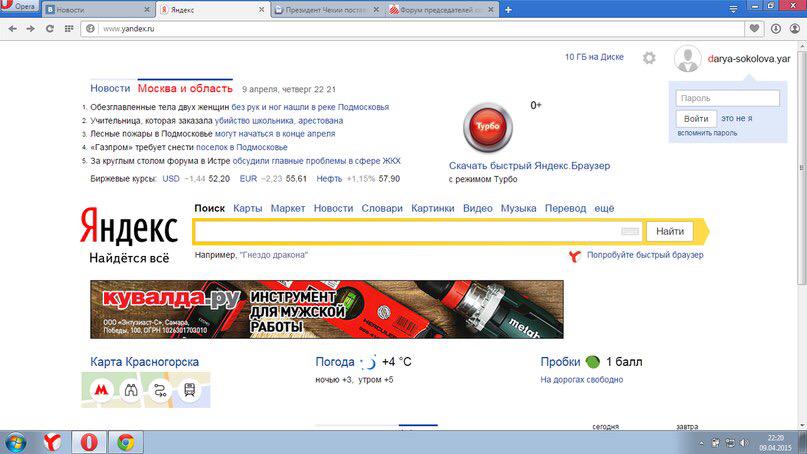Open the Музыка service link
The height and width of the screenshot is (454, 807).
(518, 208)
